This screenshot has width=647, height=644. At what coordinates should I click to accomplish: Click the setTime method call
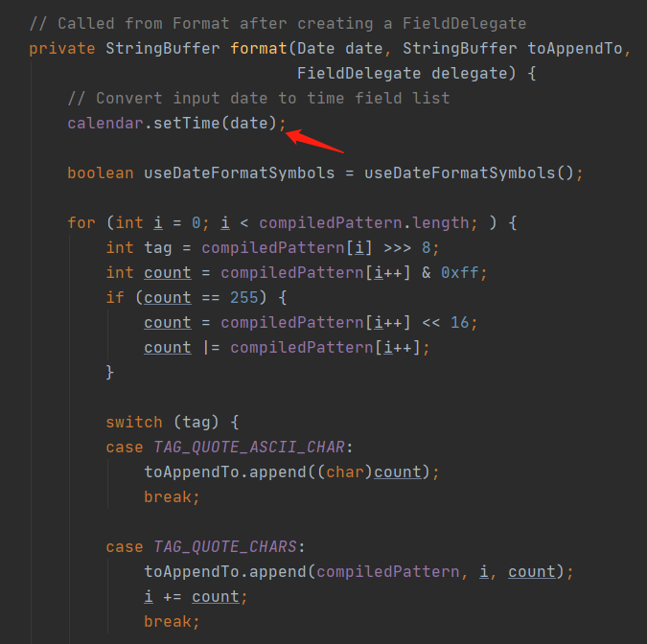187,124
